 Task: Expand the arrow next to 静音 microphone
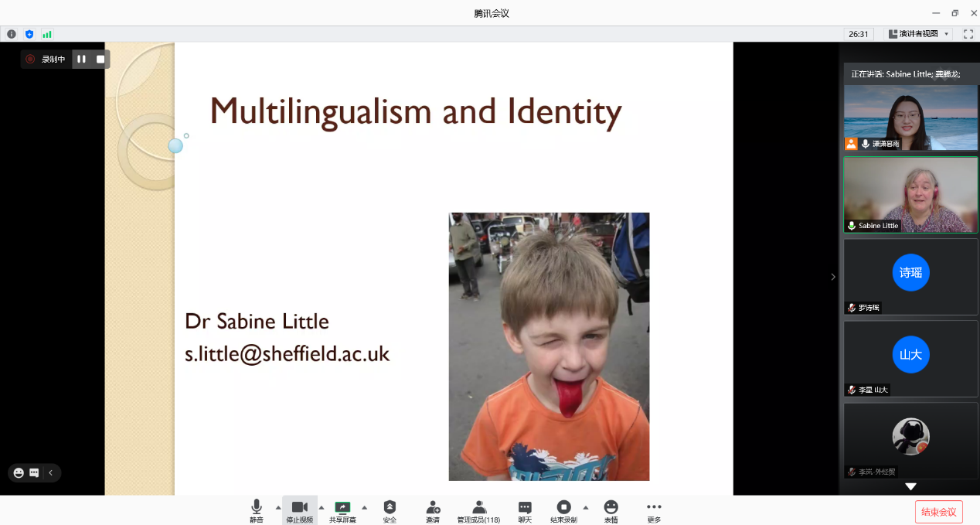coord(278,507)
